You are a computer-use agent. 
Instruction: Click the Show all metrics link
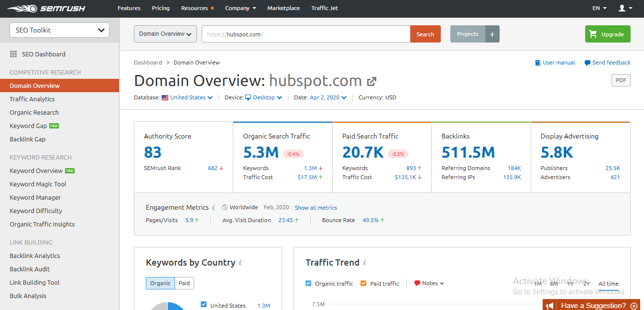[316, 208]
